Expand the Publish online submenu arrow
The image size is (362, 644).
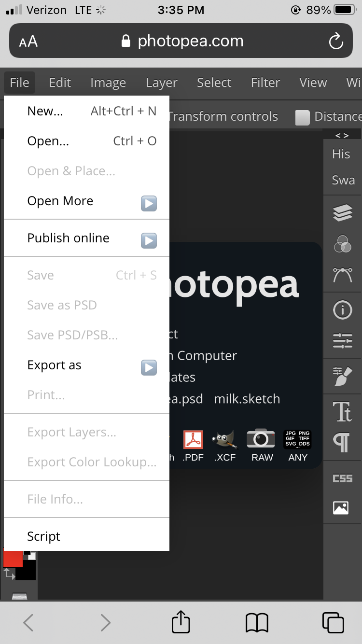(x=149, y=240)
